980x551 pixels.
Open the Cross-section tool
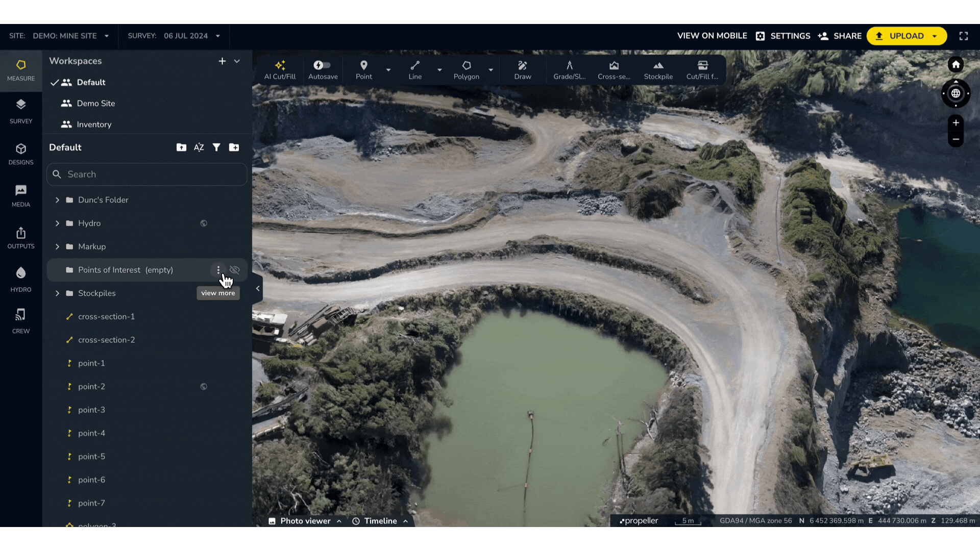614,70
